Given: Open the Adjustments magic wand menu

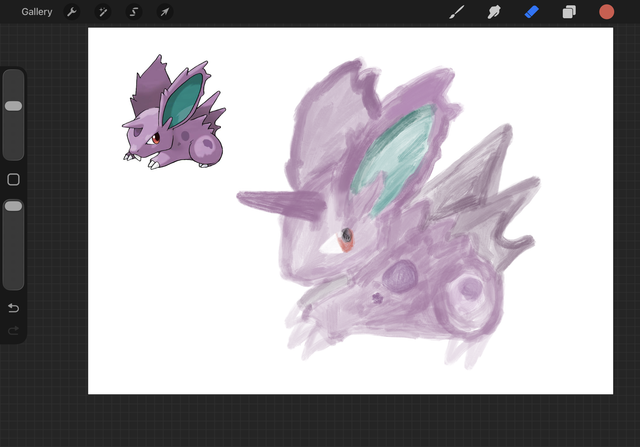Looking at the screenshot, I should pyautogui.click(x=103, y=12).
